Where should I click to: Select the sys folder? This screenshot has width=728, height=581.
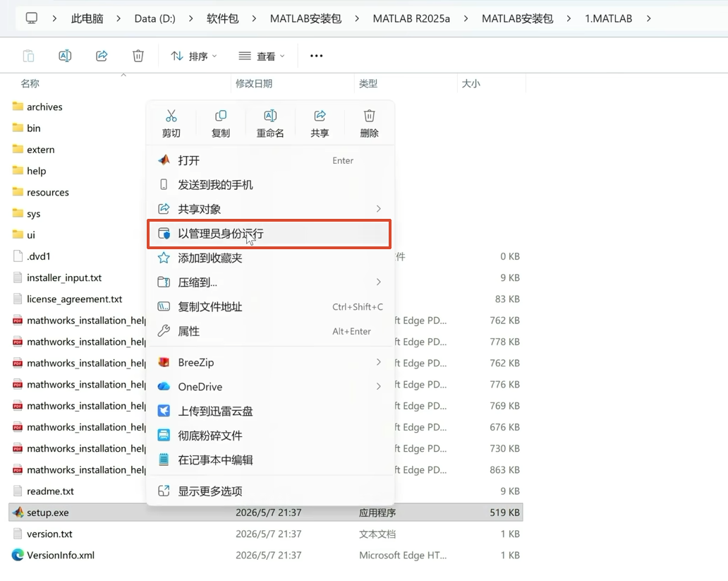point(33,213)
